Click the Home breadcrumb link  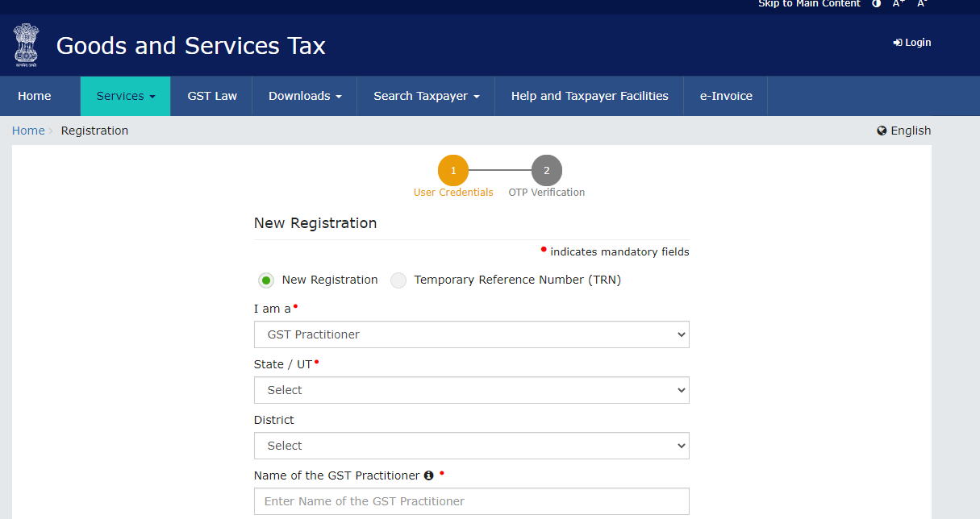pos(28,130)
